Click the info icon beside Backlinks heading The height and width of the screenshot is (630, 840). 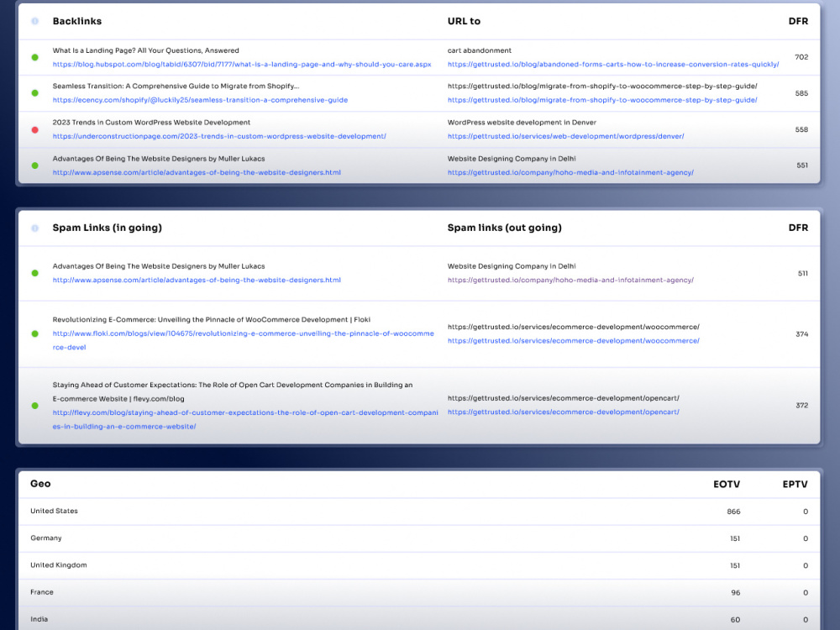(34, 21)
